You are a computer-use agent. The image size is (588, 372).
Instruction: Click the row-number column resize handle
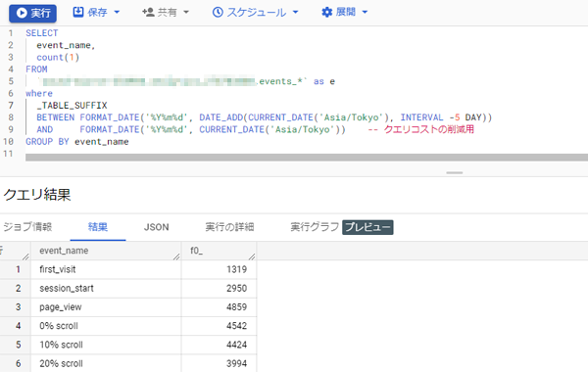click(25, 256)
